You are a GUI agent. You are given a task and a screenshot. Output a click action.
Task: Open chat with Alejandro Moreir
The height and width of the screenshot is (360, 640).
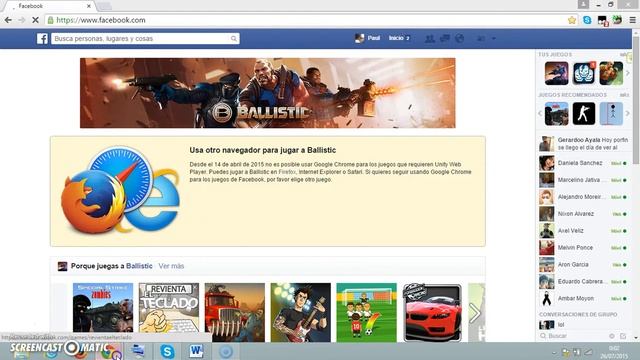tap(584, 197)
